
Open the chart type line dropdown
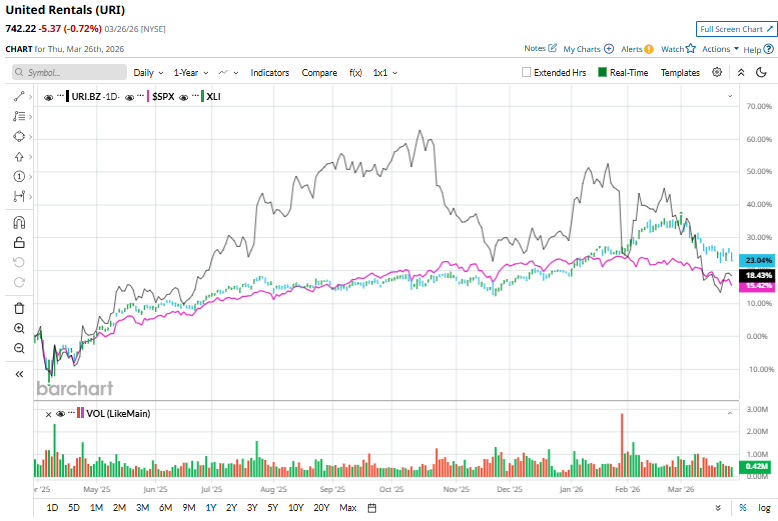point(228,72)
